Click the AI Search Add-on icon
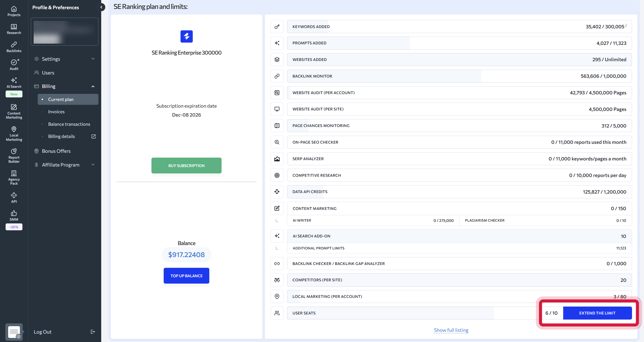The height and width of the screenshot is (342, 644). pyautogui.click(x=277, y=236)
